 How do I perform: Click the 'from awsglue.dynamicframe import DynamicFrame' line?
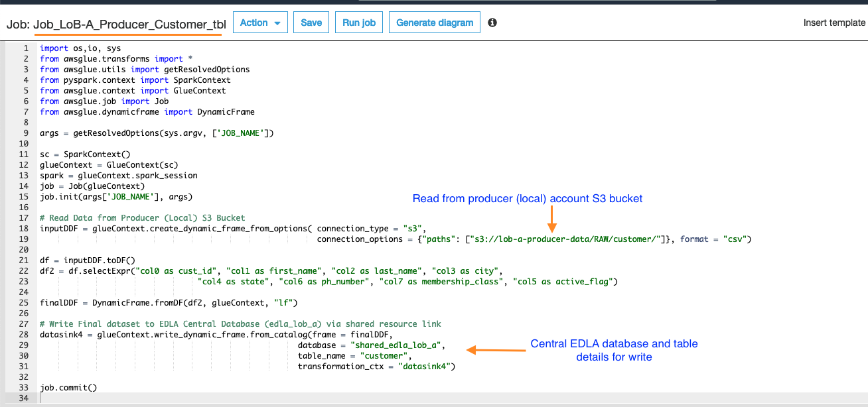147,112
